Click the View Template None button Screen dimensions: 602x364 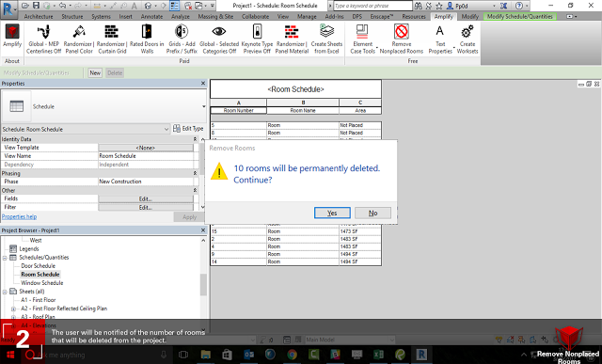[x=146, y=148]
